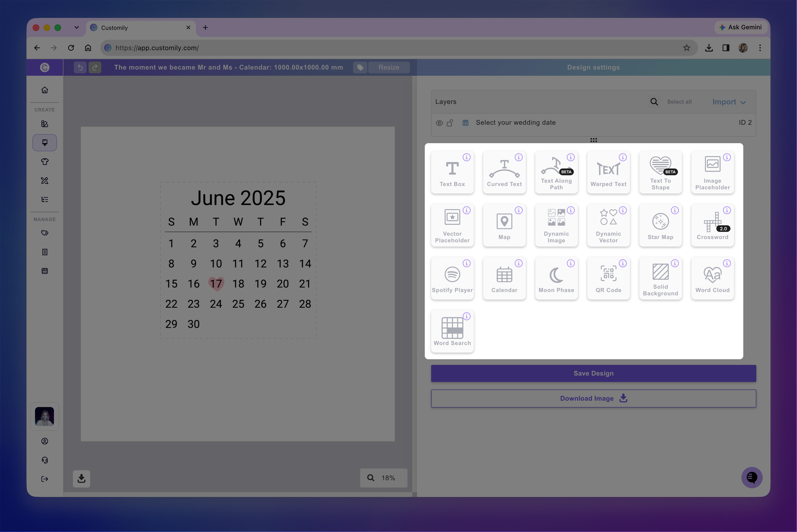The width and height of the screenshot is (797, 532).
Task: Add a Crossword 2.0 element
Action: coord(713,225)
